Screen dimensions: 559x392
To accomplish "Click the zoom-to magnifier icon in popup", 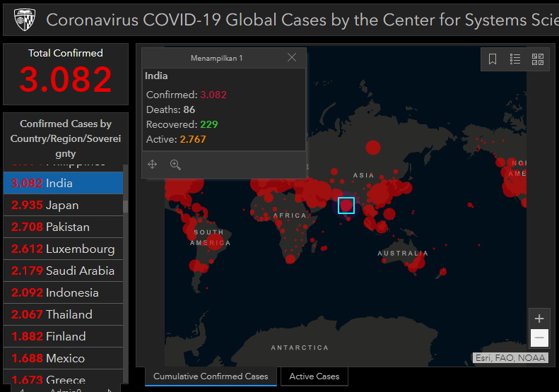I will click(175, 165).
